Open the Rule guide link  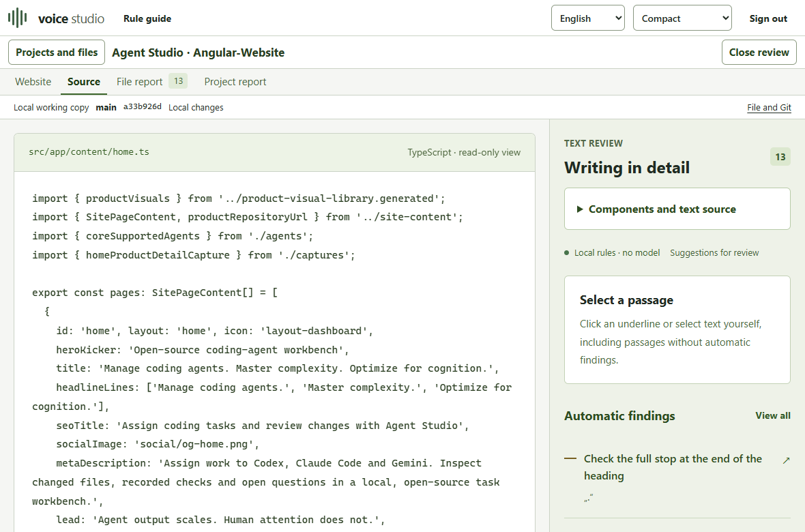coord(147,18)
